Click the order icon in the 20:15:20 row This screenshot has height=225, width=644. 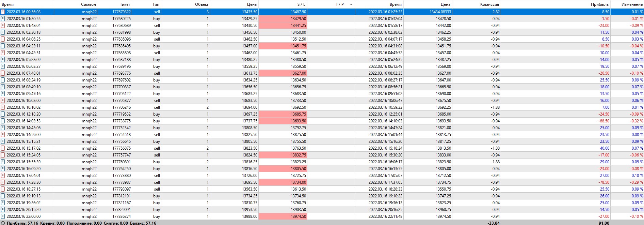pyautogui.click(x=3, y=210)
